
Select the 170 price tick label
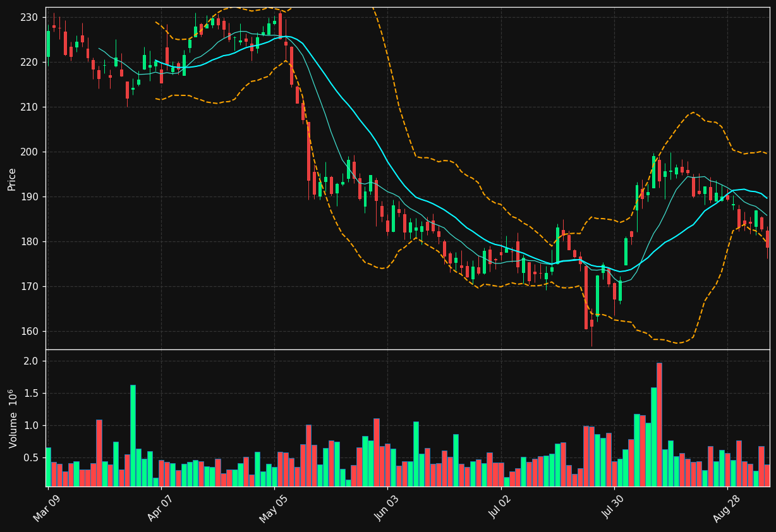point(30,286)
